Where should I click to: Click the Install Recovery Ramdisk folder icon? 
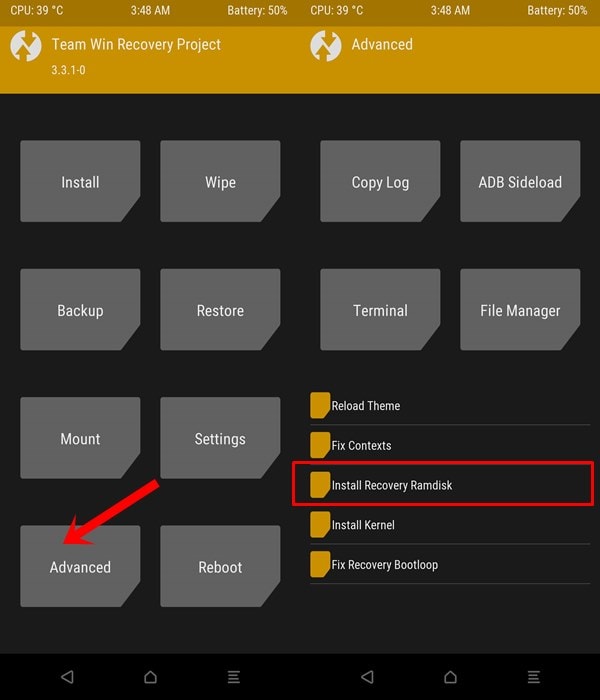(320, 485)
